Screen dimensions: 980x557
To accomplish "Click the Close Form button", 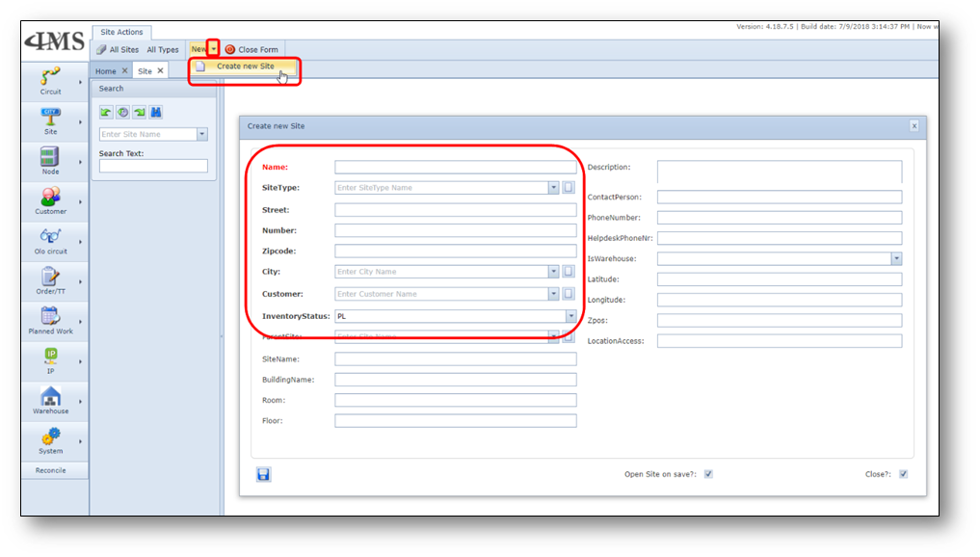I will click(252, 49).
